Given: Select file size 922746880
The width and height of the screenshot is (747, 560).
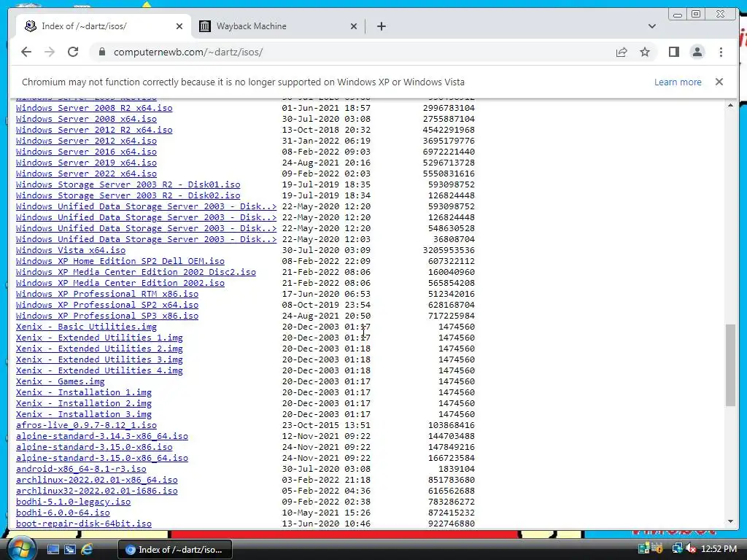Looking at the screenshot, I should [451, 524].
